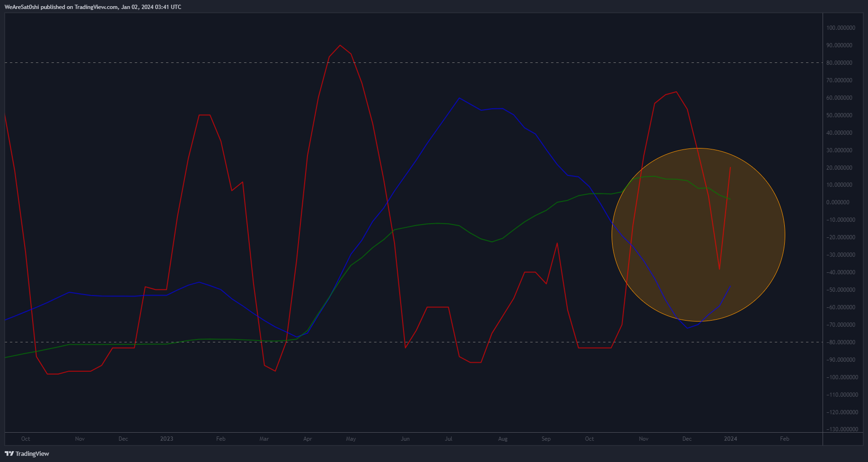Screen dimensions: 868x462
Task: Click the -130.000000 price axis label
Action: click(x=842, y=429)
